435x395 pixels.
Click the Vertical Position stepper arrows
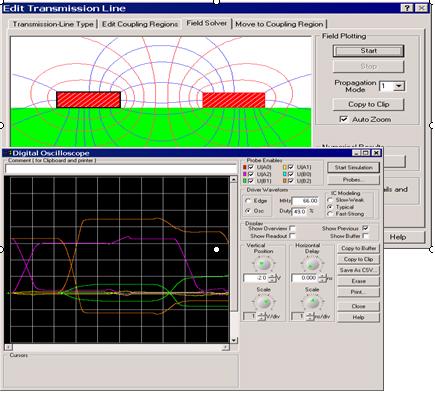tap(272, 278)
